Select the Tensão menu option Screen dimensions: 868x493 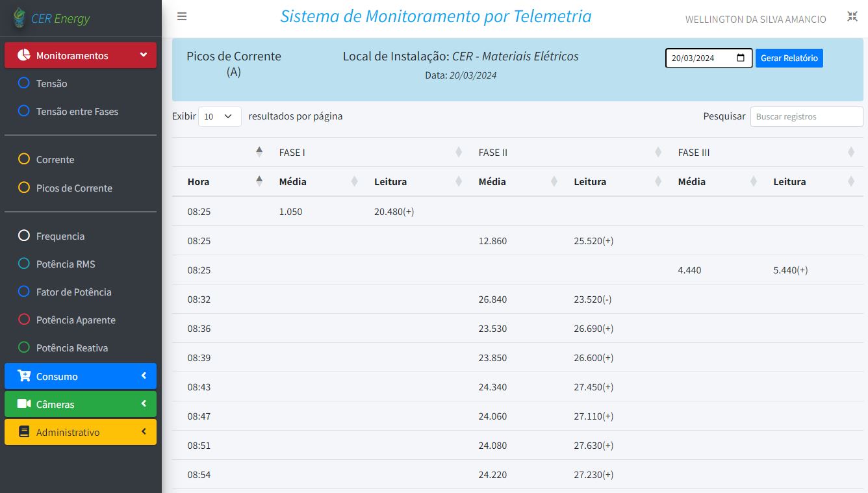click(51, 83)
